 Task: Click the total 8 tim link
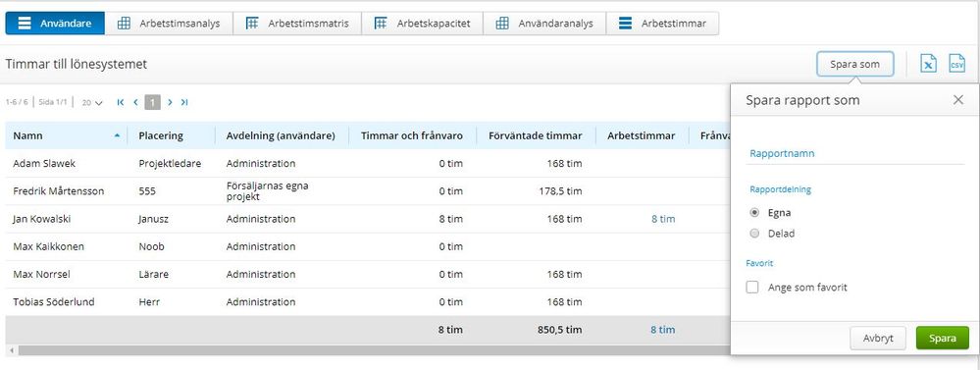[663, 330]
